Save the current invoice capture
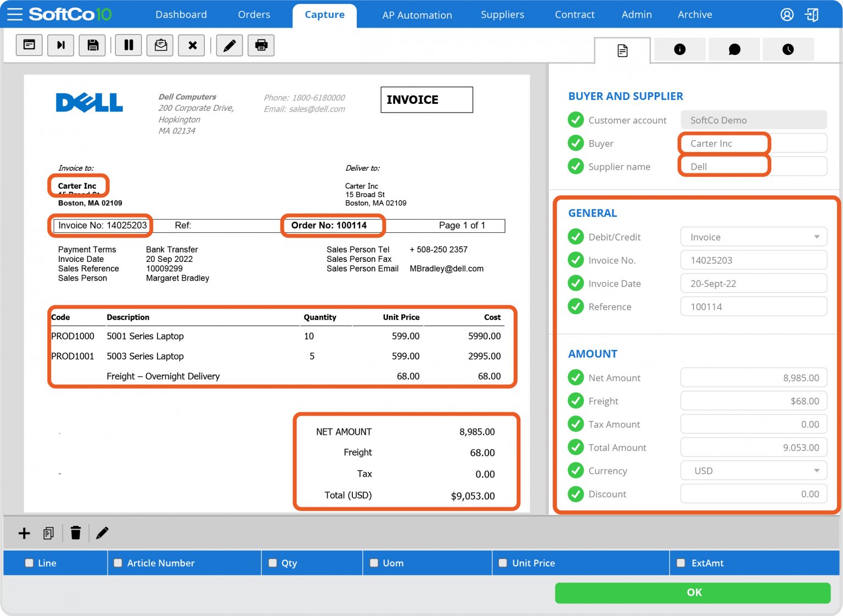 tap(92, 45)
